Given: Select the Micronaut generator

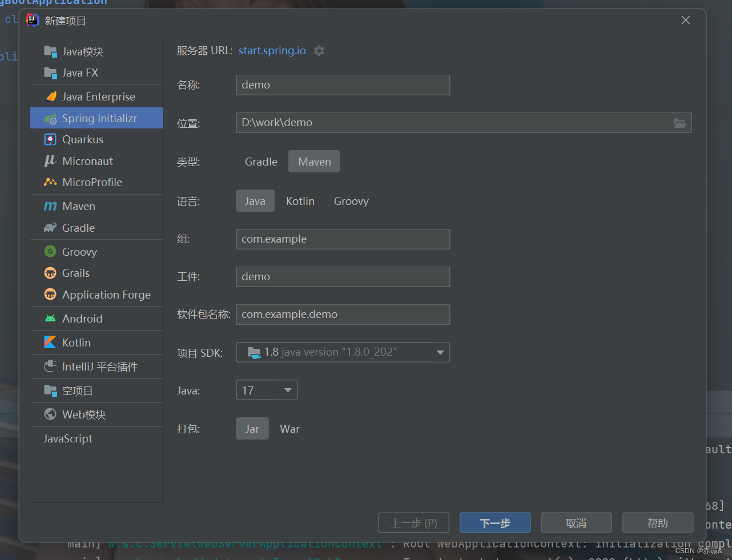Looking at the screenshot, I should (84, 161).
